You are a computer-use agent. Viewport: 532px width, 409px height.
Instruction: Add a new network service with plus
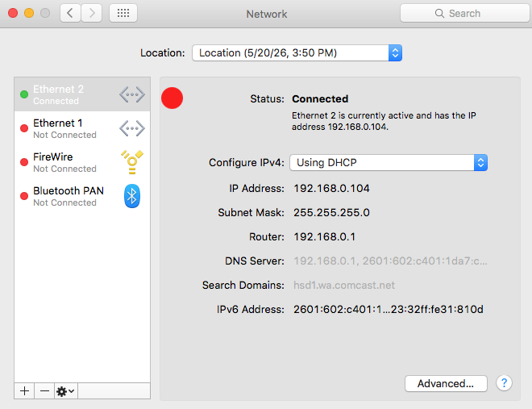24,391
